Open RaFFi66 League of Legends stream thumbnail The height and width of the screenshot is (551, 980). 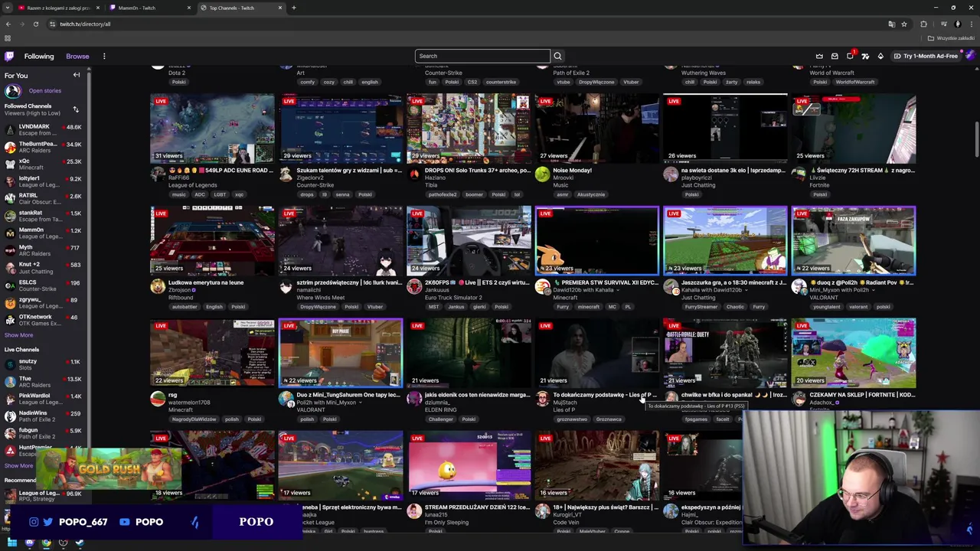coord(212,128)
